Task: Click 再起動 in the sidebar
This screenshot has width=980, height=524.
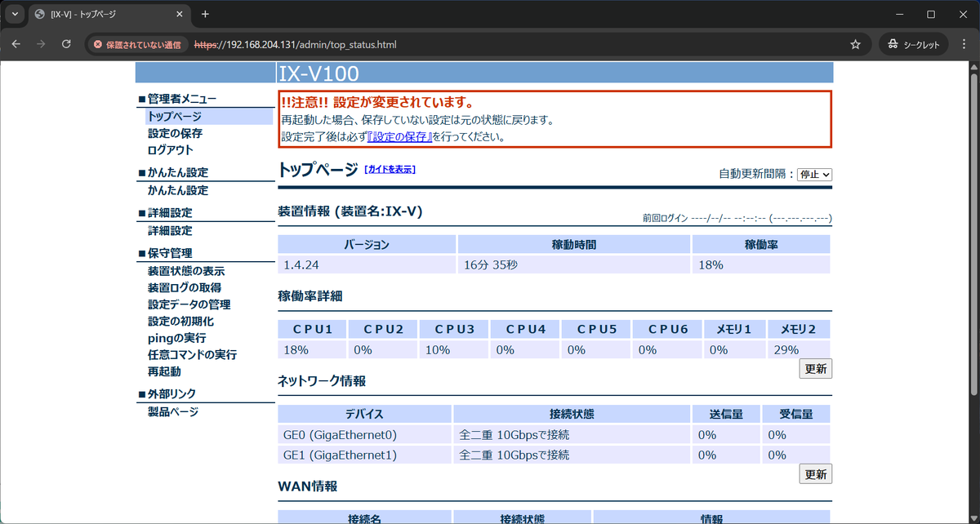Action: pyautogui.click(x=164, y=371)
